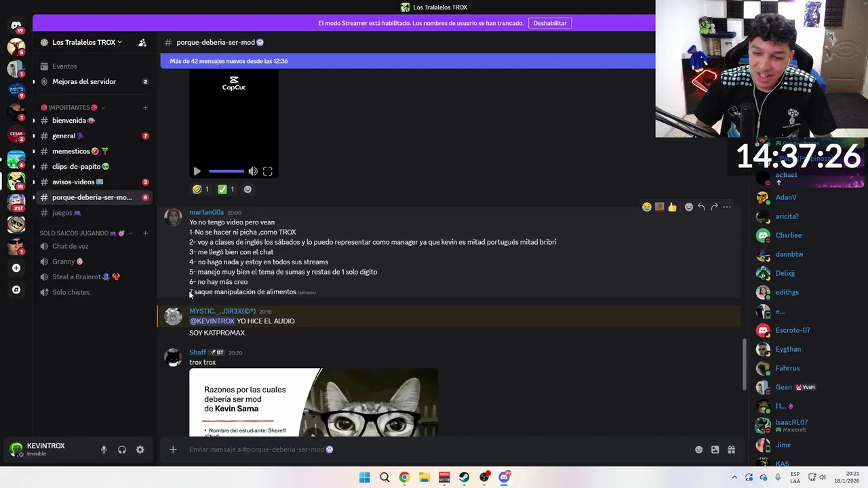This screenshot has height=488, width=868.
Task: Expand Los Tralalelos TROX server menu
Action: coord(87,42)
